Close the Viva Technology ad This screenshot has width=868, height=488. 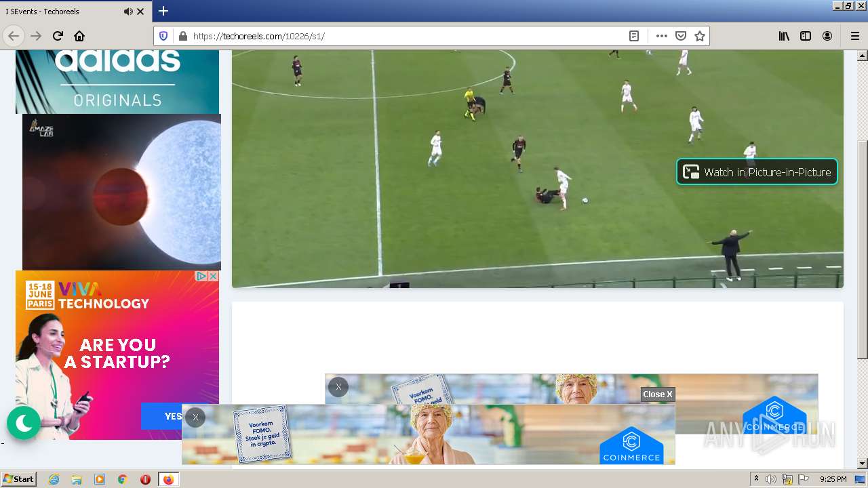pos(213,277)
